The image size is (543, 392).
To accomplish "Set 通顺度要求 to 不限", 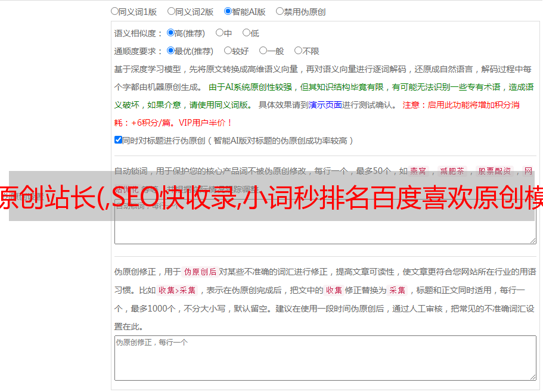I will tap(298, 51).
